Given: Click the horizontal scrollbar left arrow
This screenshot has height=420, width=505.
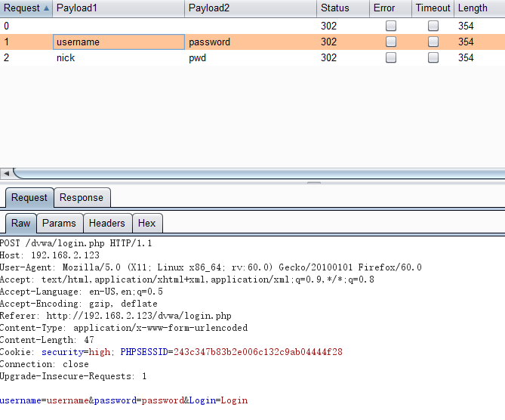Looking at the screenshot, I should pyautogui.click(x=6, y=174).
